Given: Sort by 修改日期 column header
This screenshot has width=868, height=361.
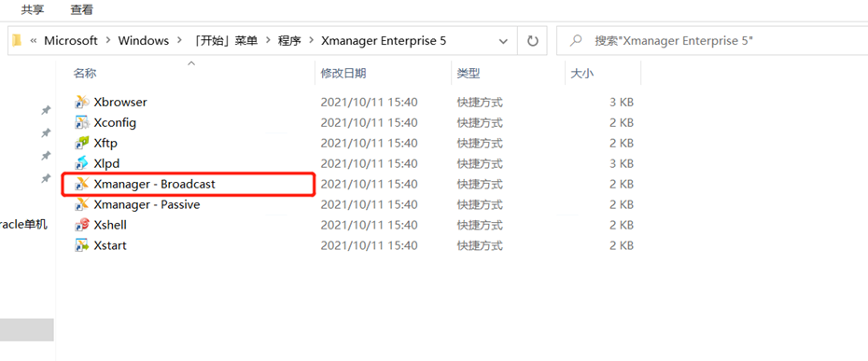Looking at the screenshot, I should click(x=343, y=73).
